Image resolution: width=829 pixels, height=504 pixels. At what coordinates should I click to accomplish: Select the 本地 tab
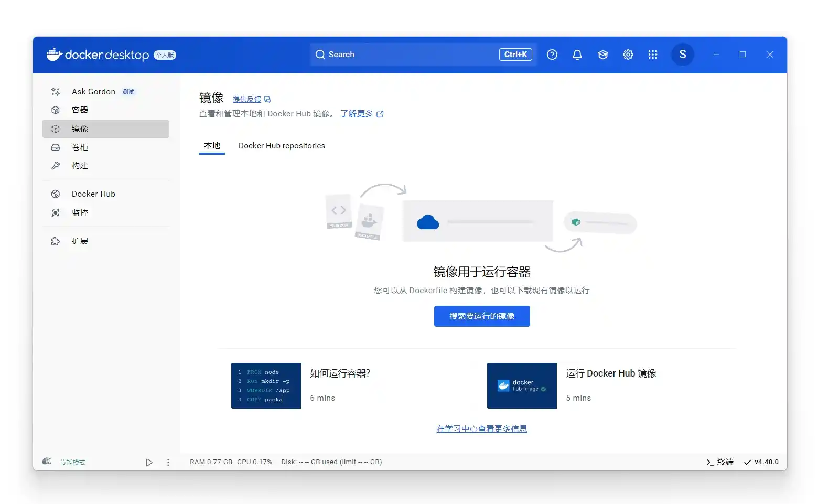212,146
